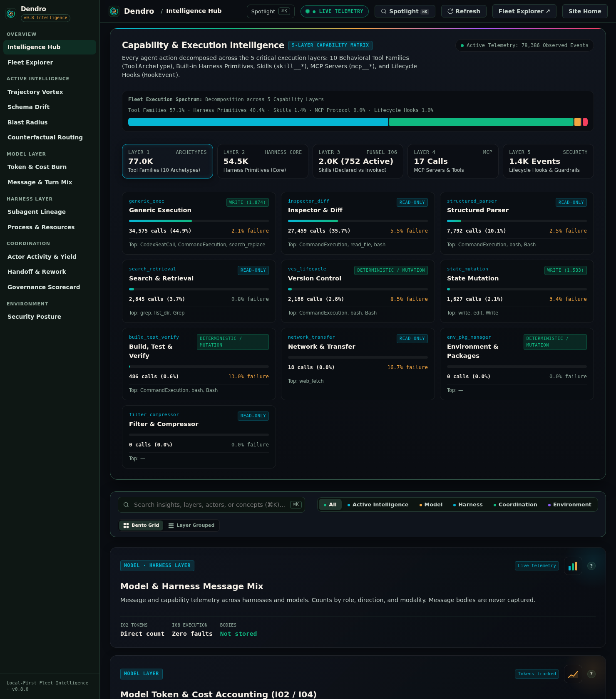616x699 pixels.
Task: Click the Layer Grouped list icon
Action: coord(171,525)
